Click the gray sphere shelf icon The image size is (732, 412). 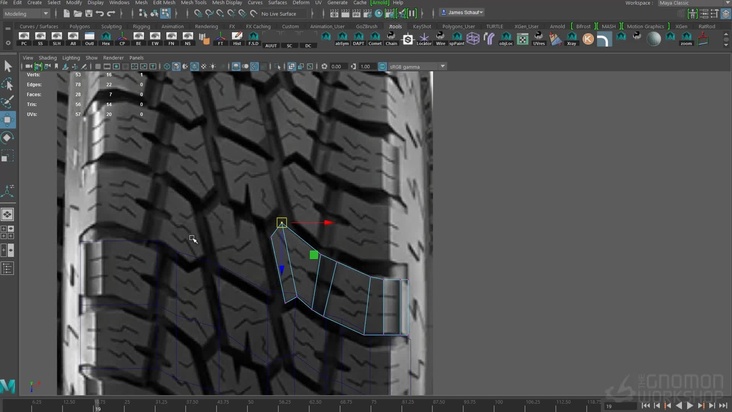tap(654, 39)
